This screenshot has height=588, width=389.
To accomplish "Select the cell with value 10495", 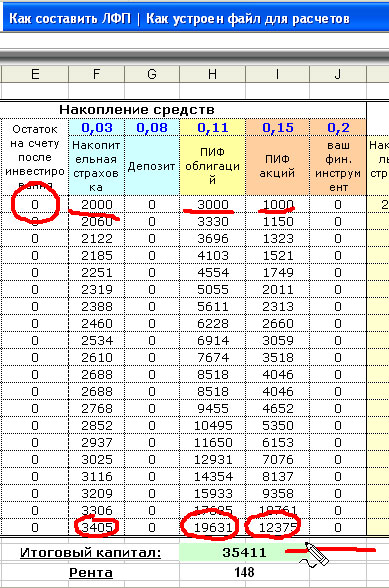I will [213, 426].
